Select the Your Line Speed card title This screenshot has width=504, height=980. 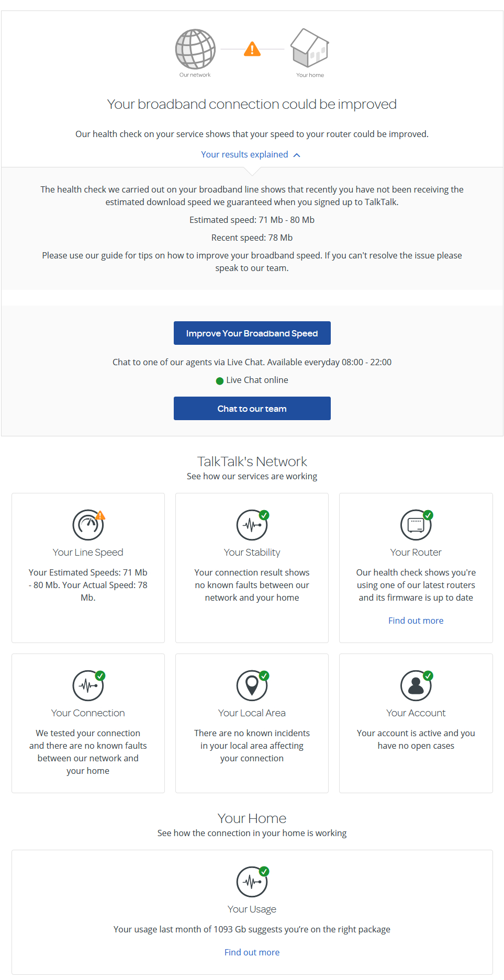[88, 553]
